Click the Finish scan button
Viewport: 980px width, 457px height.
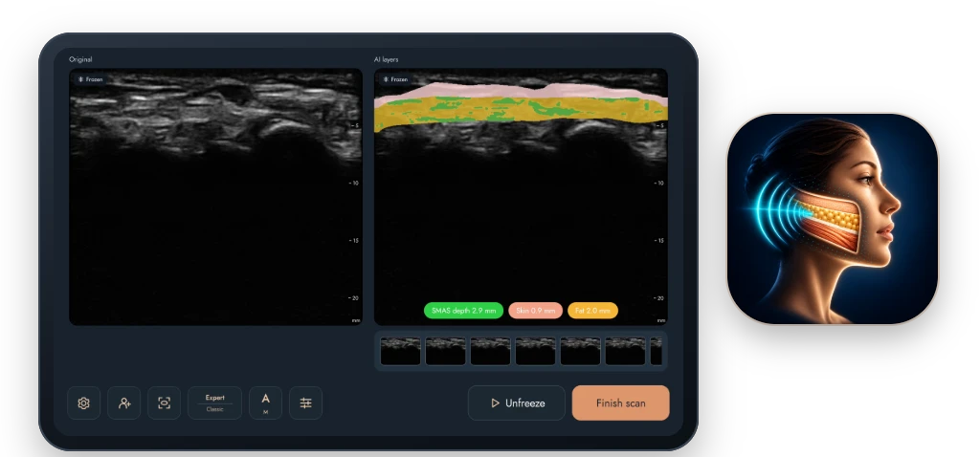620,403
